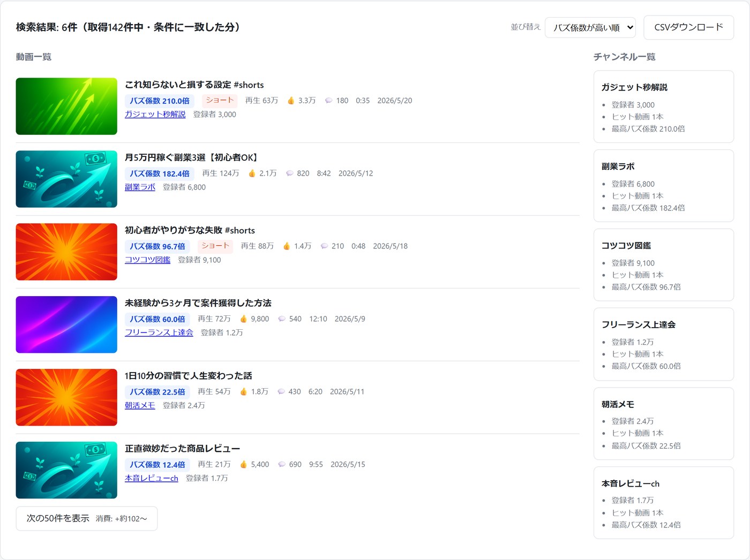
Task: Click date 2026/5/20
Action: pyautogui.click(x=395, y=100)
